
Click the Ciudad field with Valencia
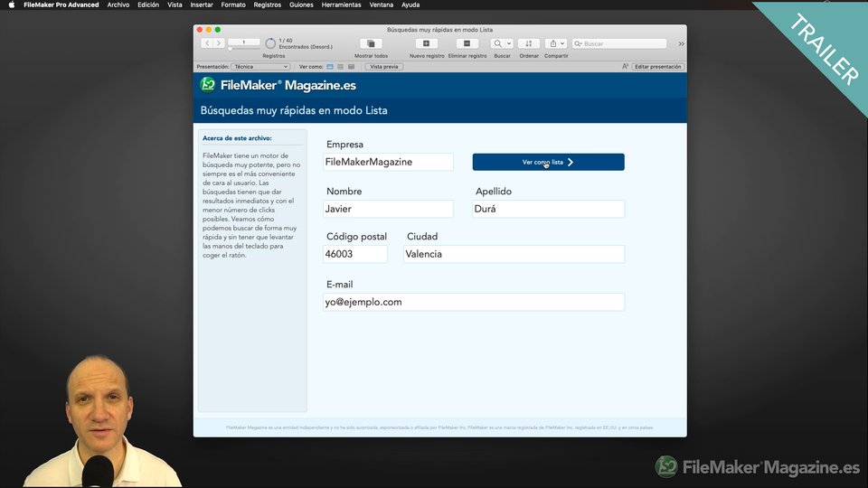point(514,254)
